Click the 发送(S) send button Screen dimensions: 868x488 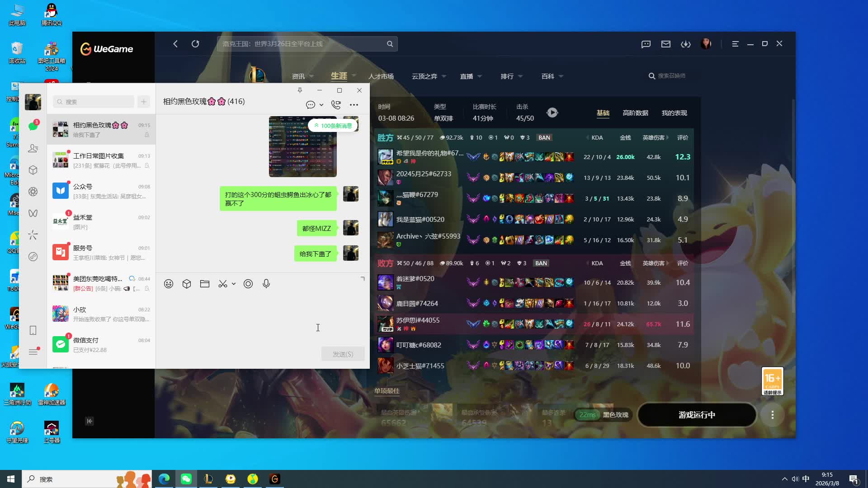point(343,354)
